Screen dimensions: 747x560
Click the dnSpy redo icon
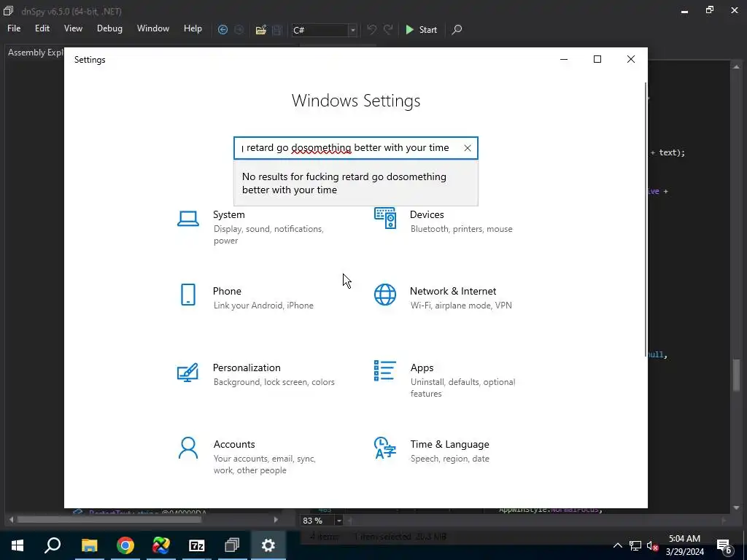click(388, 29)
